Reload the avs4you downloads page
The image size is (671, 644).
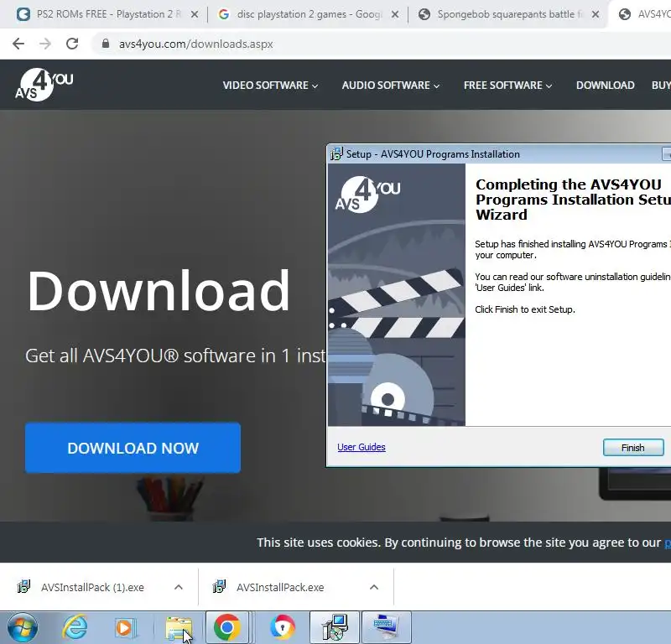pos(72,44)
